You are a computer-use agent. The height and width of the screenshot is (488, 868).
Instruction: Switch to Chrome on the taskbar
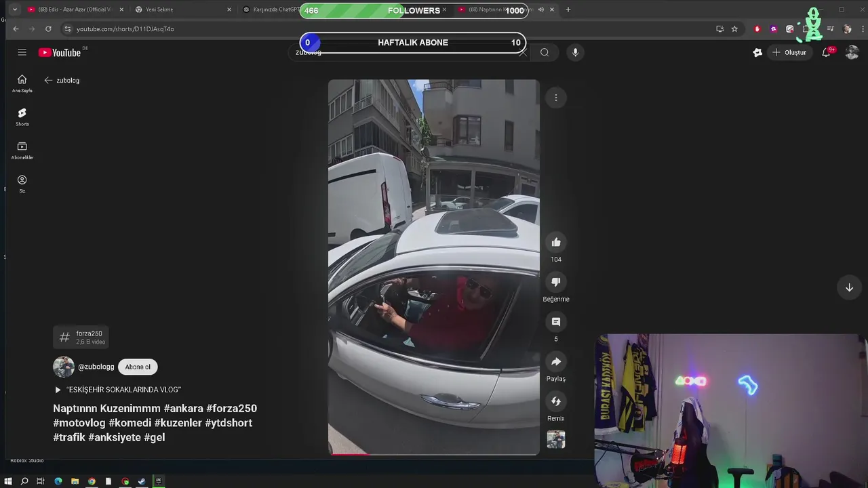tap(92, 481)
